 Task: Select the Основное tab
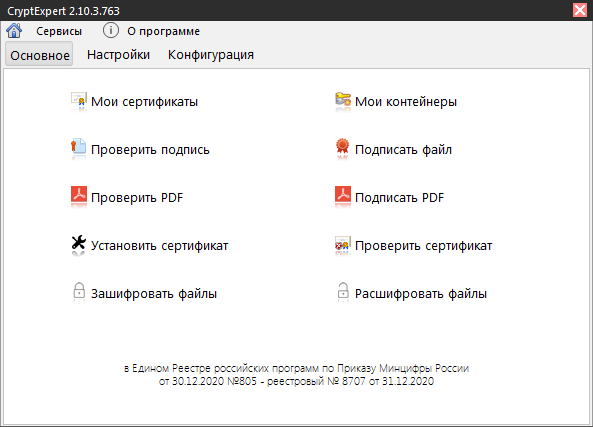39,54
